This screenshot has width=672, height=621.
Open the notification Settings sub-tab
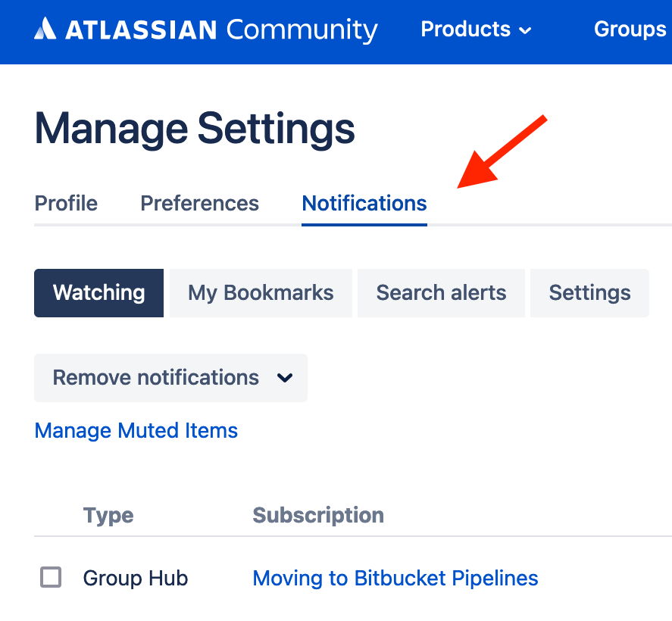[589, 293]
